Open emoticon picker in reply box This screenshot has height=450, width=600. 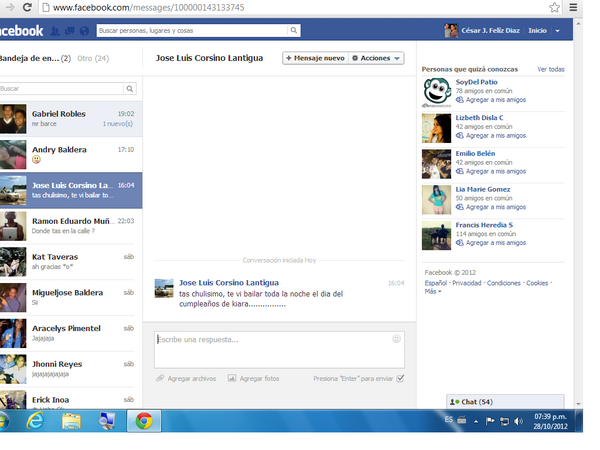click(x=396, y=339)
